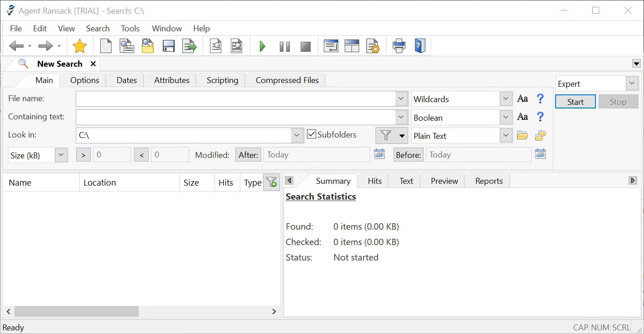The width and height of the screenshot is (644, 334).
Task: Open the Expert mode dropdown
Action: [x=631, y=84]
